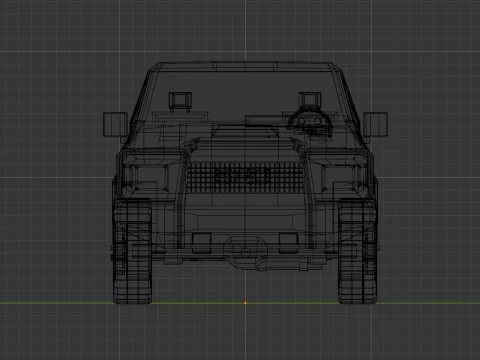Select the left rectangular fog light on the bumper

tap(202, 243)
